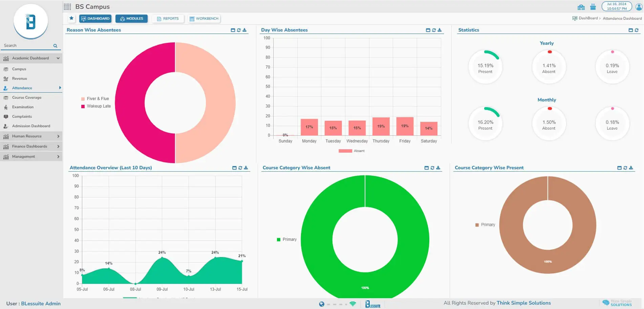Screen dimensions: 644x309
Task: Open the user profile avatar icon
Action: pos(639,7)
